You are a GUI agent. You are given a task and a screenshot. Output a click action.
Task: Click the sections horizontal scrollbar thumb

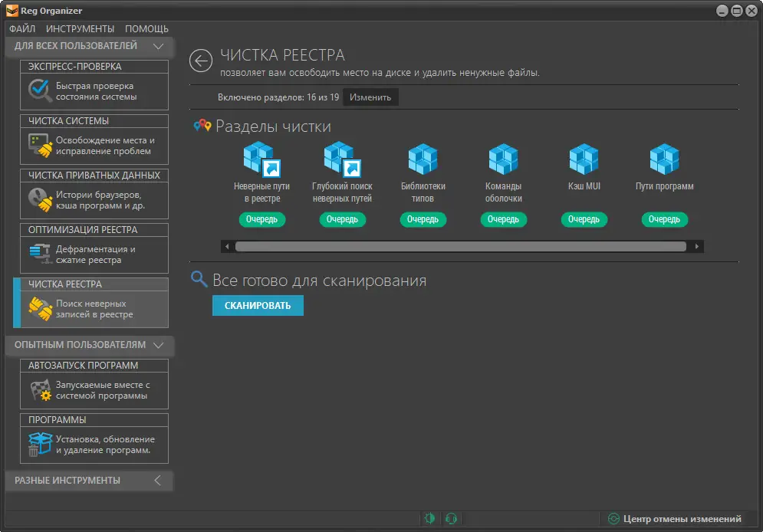461,247
